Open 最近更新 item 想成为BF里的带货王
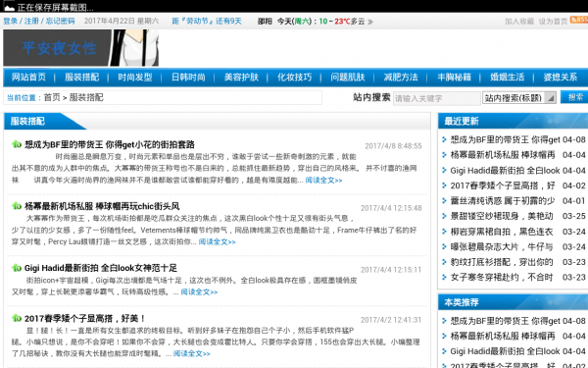Viewport: 588px width, 368px height. coord(505,139)
